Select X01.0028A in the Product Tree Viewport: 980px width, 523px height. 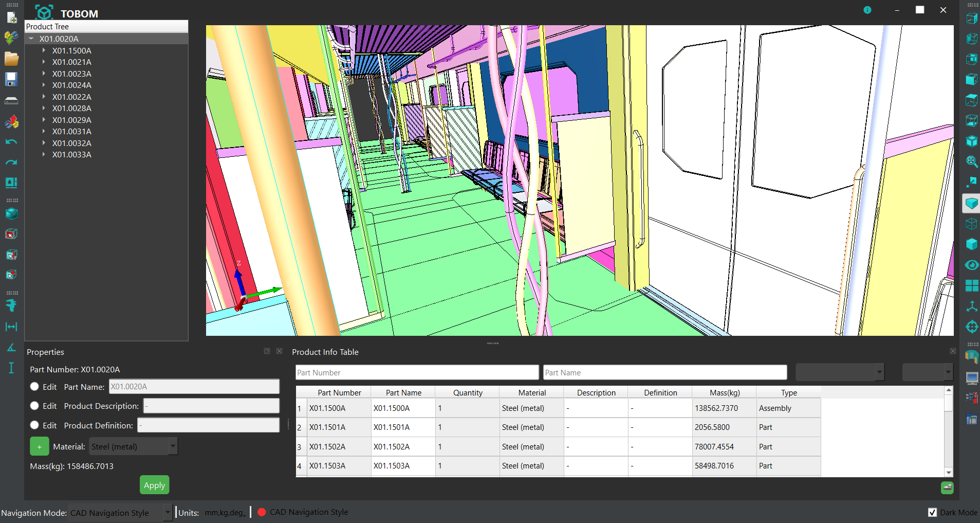pos(71,109)
